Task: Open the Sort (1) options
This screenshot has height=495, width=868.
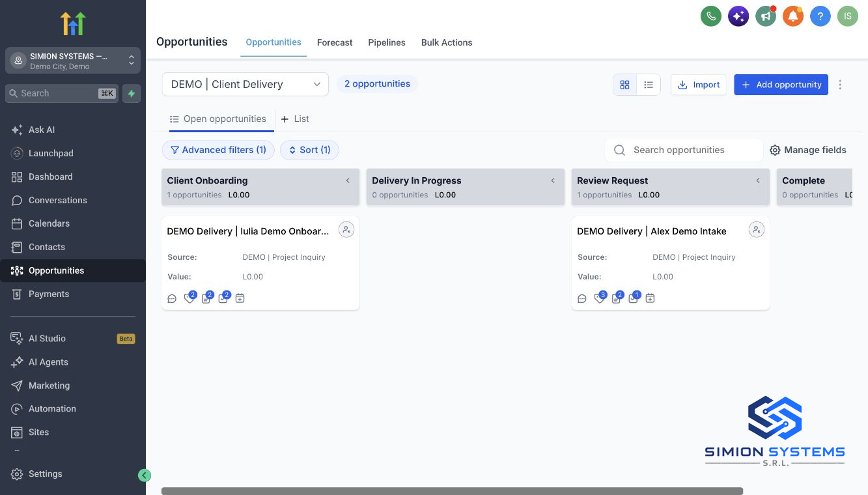Action: 309,150
